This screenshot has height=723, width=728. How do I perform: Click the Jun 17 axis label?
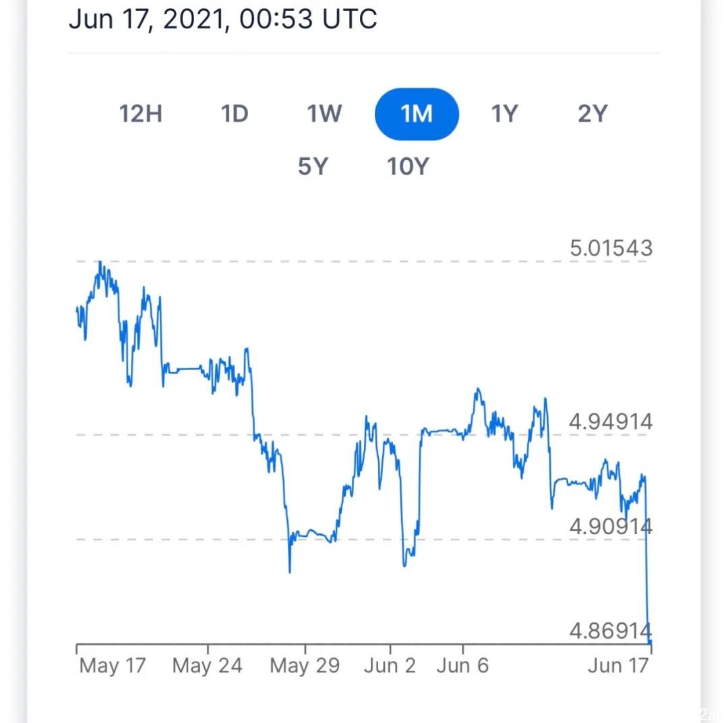click(x=618, y=666)
